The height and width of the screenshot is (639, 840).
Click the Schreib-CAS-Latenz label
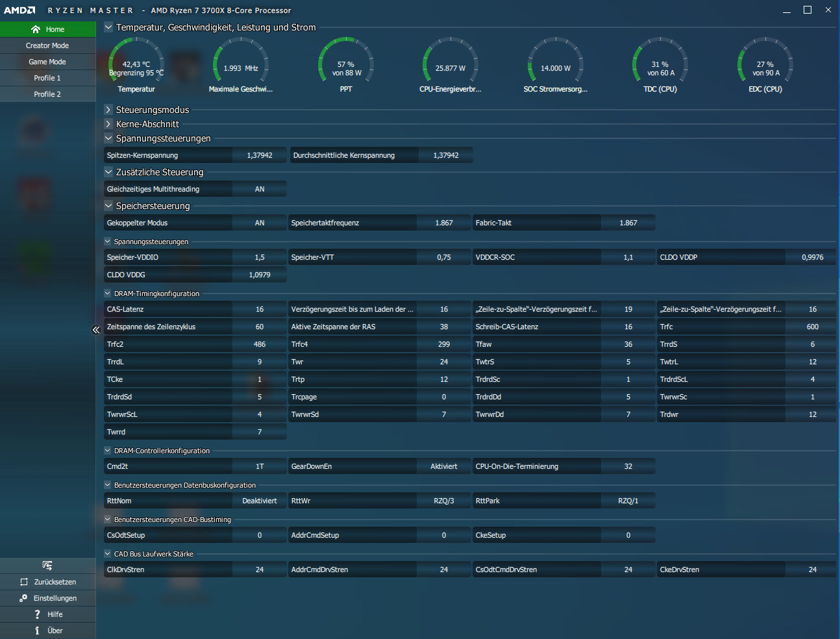[507, 327]
